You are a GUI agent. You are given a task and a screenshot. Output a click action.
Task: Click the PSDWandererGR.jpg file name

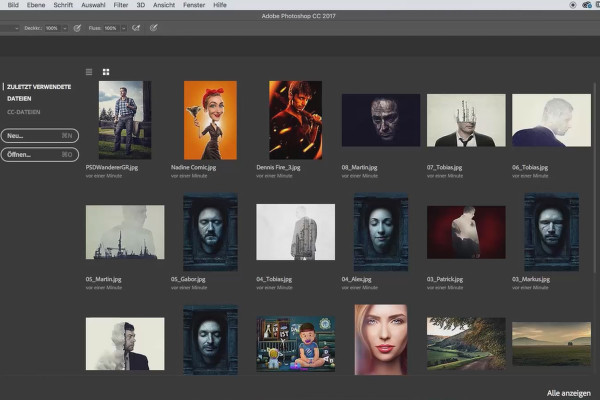coord(112,167)
